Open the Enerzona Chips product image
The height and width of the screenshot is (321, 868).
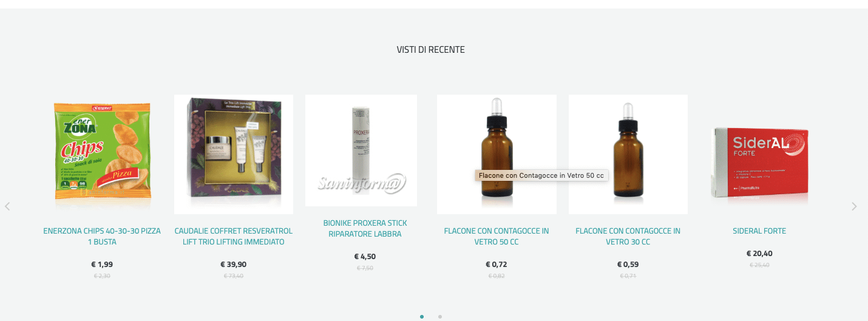(102, 154)
